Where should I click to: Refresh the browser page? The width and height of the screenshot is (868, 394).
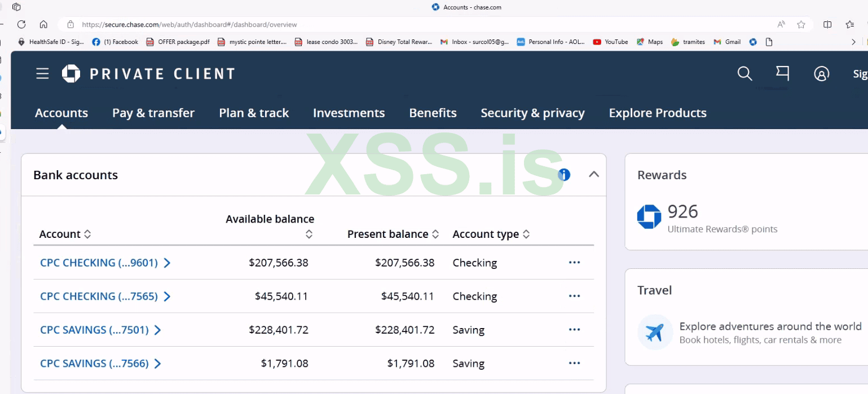click(21, 24)
